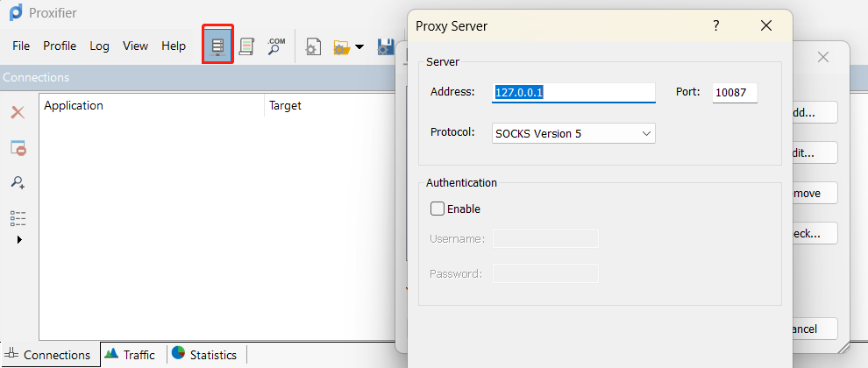Click the Proxy Server help question mark
868x368 pixels.
tap(715, 25)
